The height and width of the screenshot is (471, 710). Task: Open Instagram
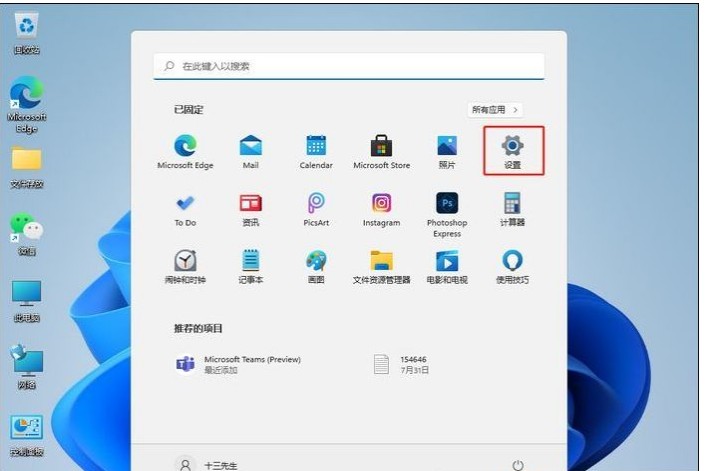(381, 209)
